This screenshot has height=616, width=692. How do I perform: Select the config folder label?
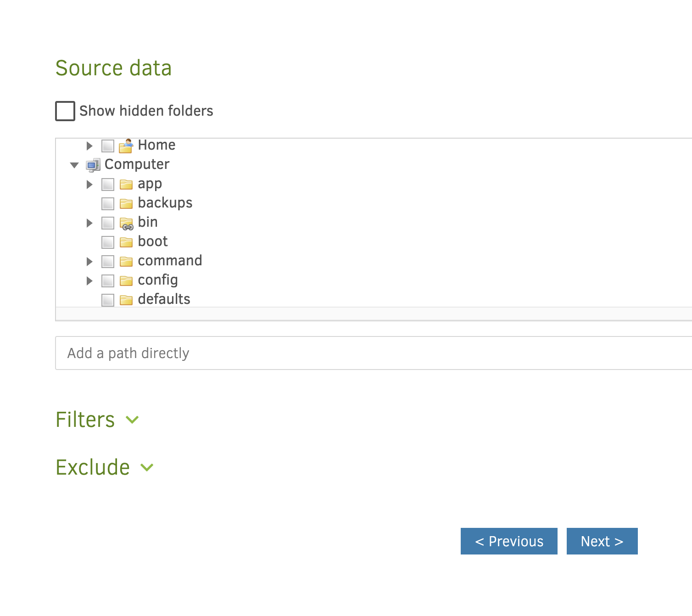coord(157,280)
